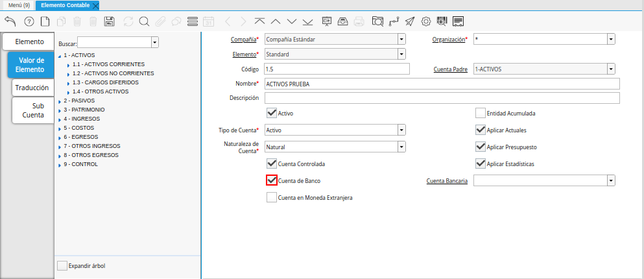Click the undo arrow toolbar icon
The image size is (644, 279).
[10, 21]
